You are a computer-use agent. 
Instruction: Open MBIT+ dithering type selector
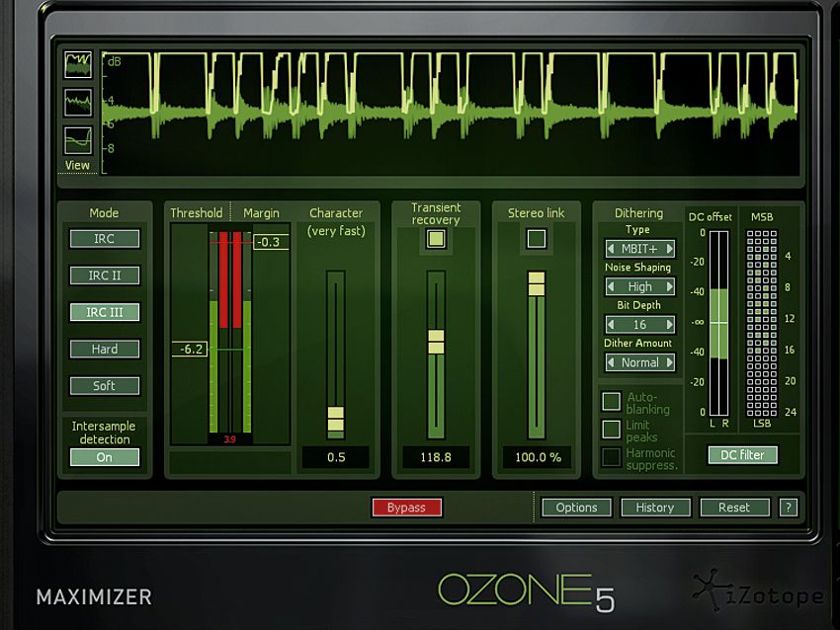(x=640, y=249)
